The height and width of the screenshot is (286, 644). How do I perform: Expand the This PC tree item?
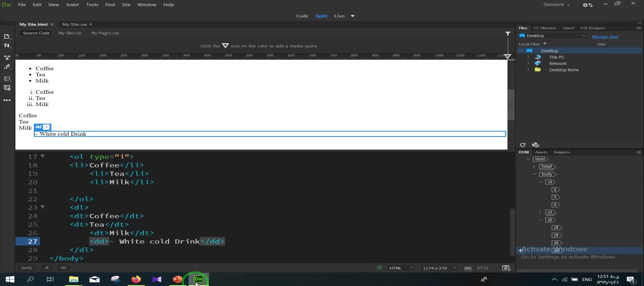tap(528, 57)
